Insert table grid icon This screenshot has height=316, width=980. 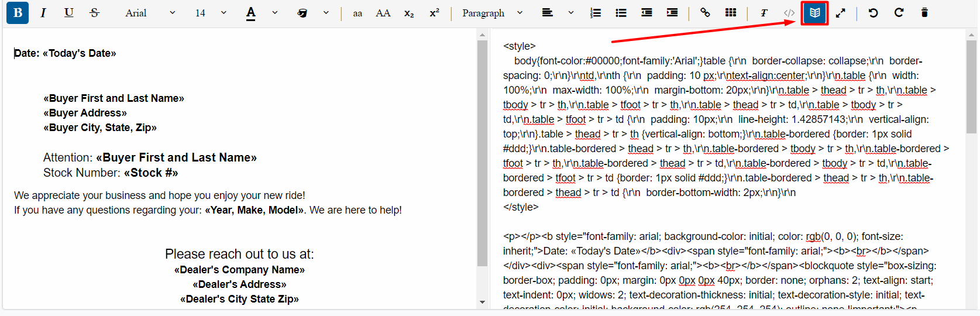click(x=731, y=13)
